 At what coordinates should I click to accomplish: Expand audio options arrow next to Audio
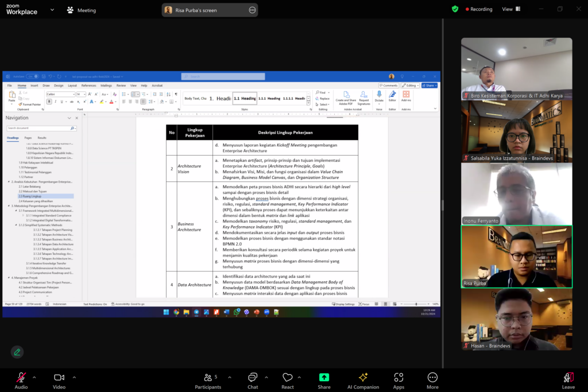click(x=34, y=377)
